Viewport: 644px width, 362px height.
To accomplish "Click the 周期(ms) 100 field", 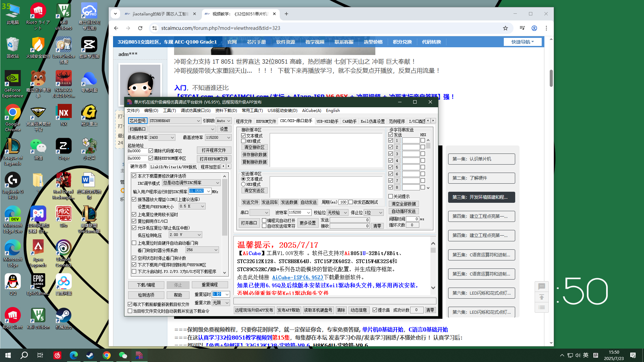I will (x=343, y=202).
